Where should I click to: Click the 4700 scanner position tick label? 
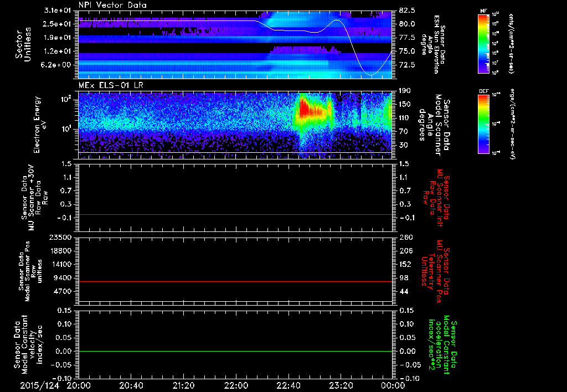click(x=63, y=291)
